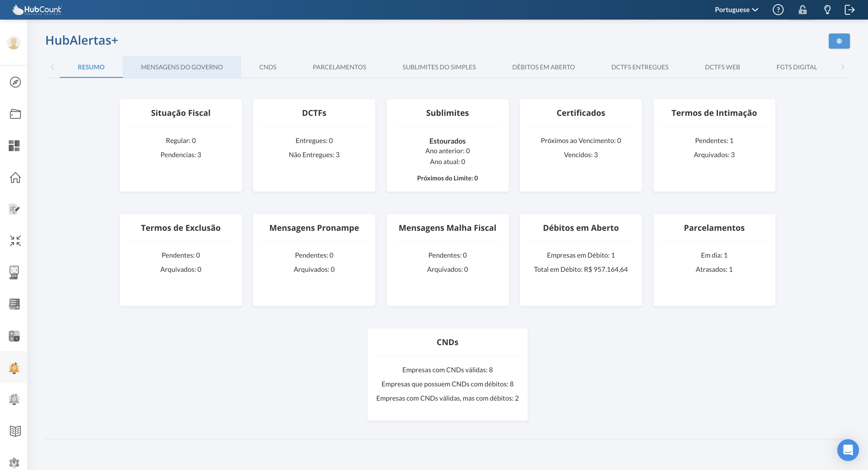Click the calculator icon in the sidebar
The width and height of the screenshot is (868, 470).
14,336
